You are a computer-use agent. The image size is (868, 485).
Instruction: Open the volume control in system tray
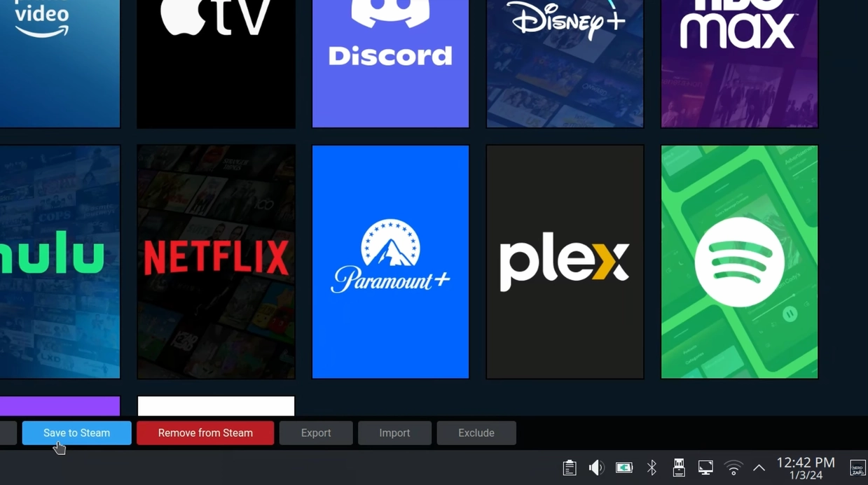(596, 468)
